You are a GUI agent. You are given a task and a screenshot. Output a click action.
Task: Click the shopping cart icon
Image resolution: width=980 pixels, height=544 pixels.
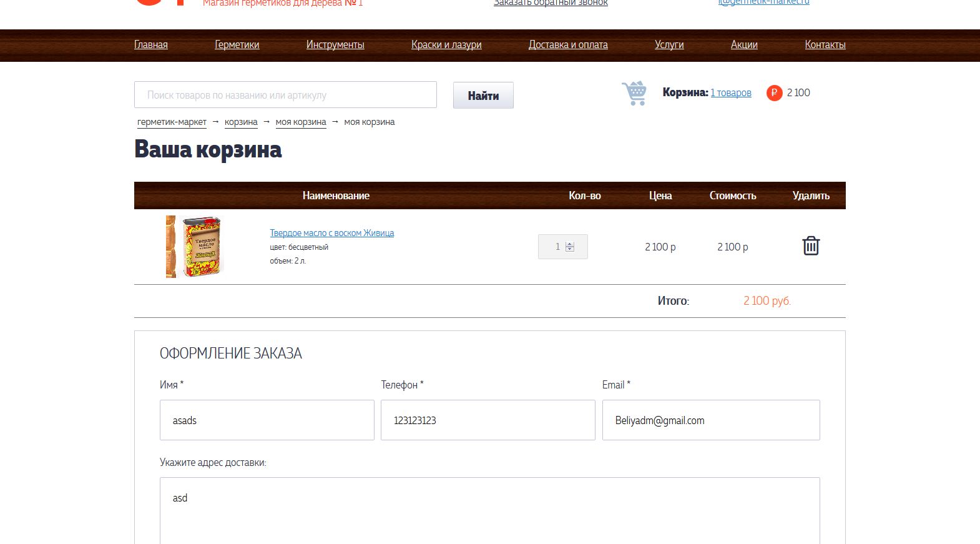634,93
